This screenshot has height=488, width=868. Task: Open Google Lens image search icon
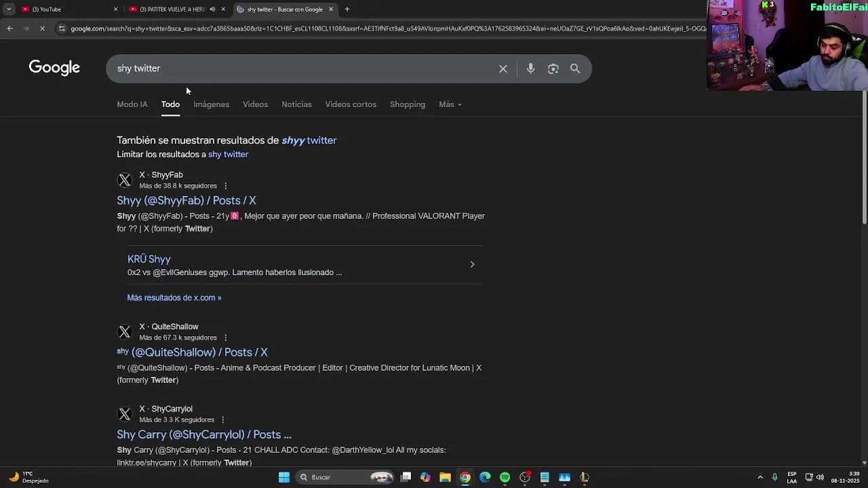coord(553,68)
